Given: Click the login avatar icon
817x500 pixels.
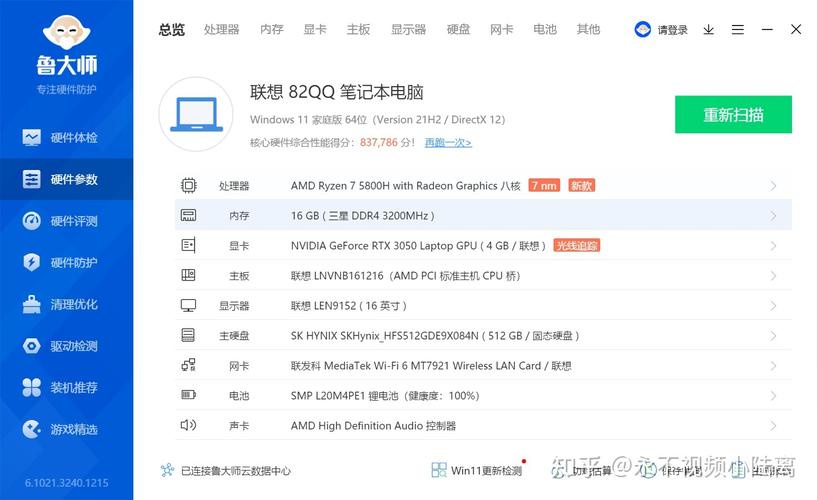Looking at the screenshot, I should (x=642, y=30).
